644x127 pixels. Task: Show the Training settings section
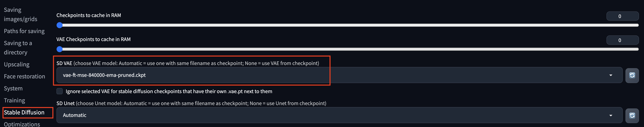click(15, 100)
